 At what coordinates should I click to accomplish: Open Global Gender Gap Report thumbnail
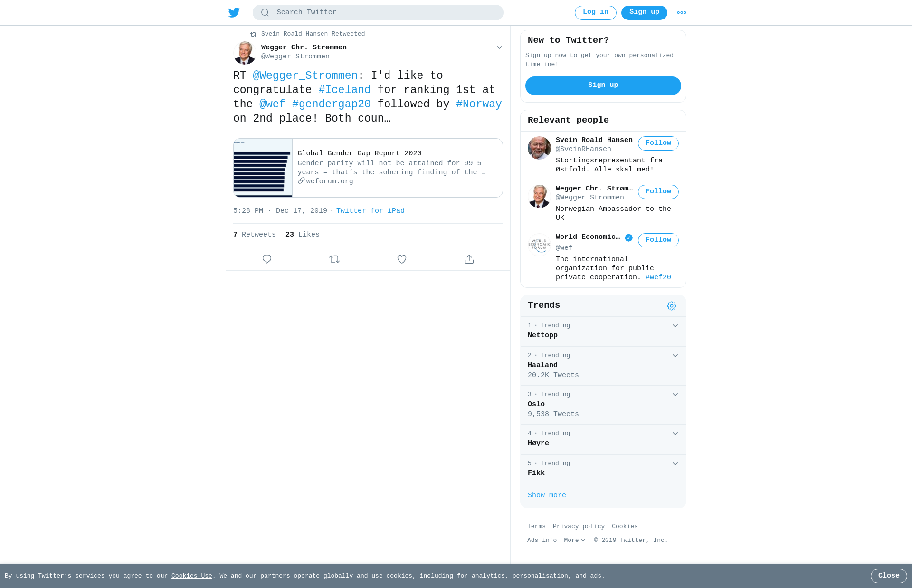coord(263,168)
